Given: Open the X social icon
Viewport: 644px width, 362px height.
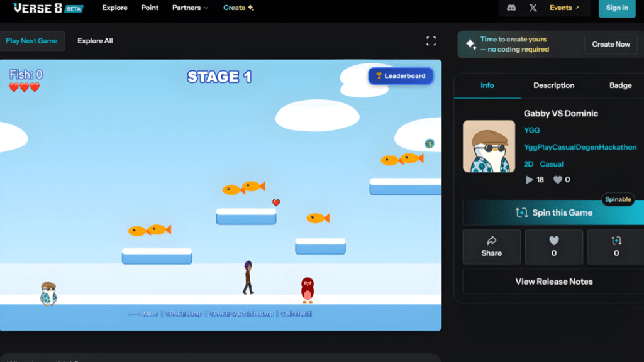Looking at the screenshot, I should click(x=533, y=8).
